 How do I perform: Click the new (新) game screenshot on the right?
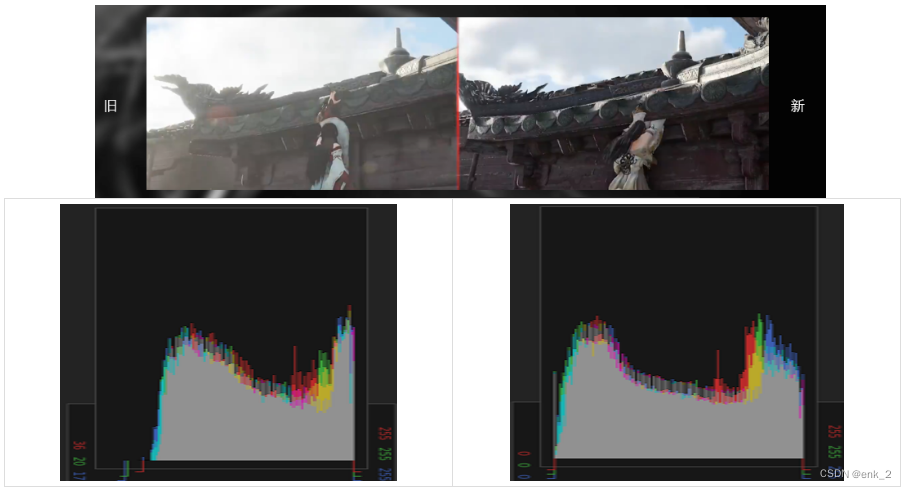pos(614,103)
